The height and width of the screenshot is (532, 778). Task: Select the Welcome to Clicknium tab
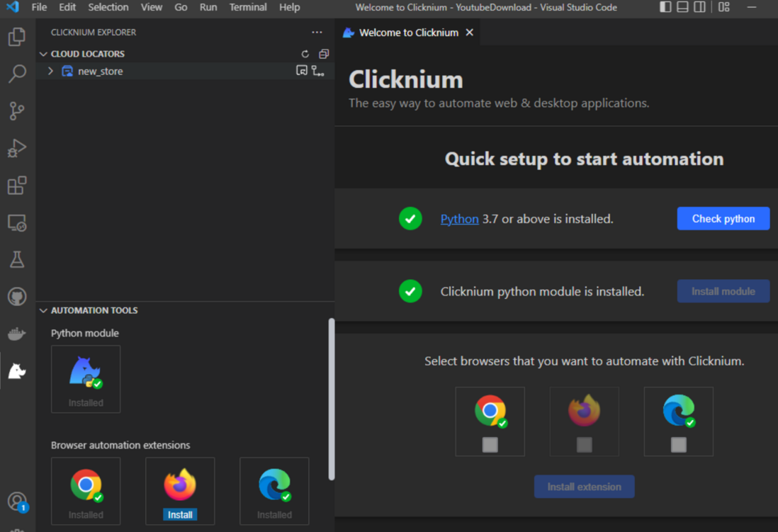pyautogui.click(x=408, y=33)
